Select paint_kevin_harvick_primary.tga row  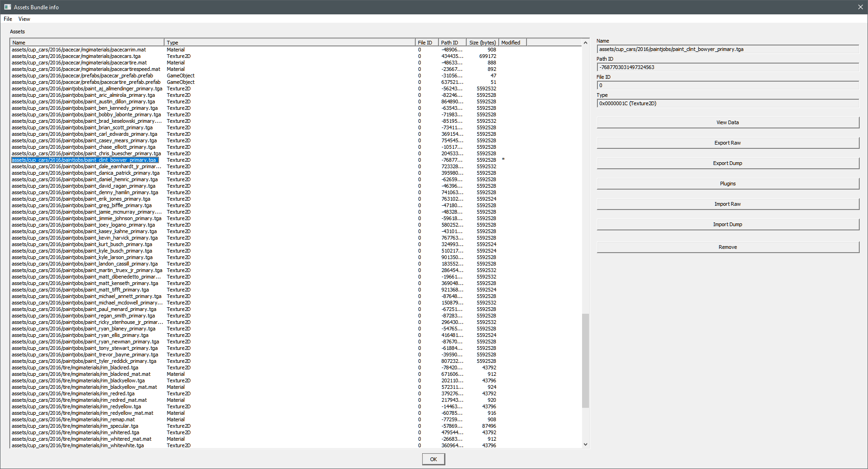tap(296, 238)
